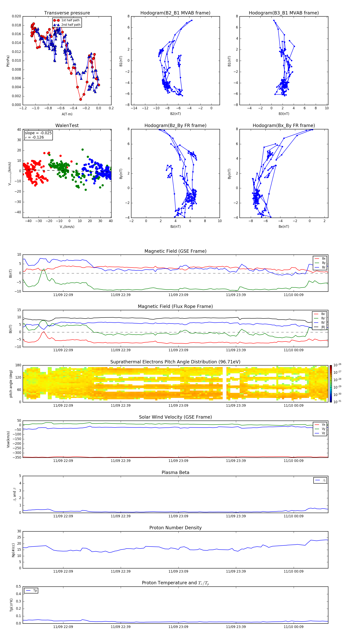Click the 'Magnetic Field (Flux Rope Frame)' title
Image resolution: width=351 pixels, height=644 pixels.
point(175,307)
